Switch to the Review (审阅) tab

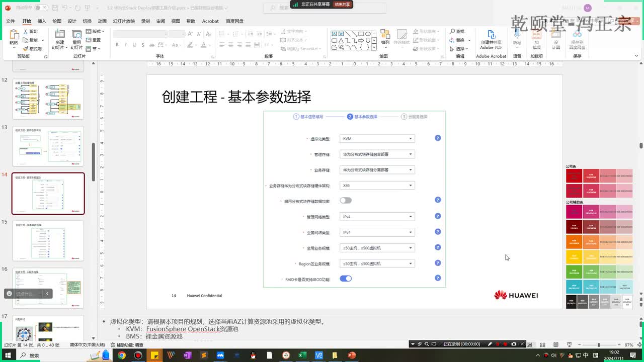click(x=160, y=21)
